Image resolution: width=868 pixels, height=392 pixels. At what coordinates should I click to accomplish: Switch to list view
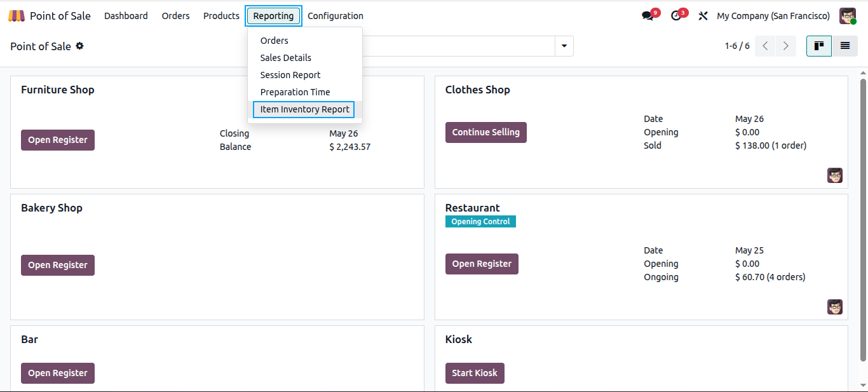844,46
